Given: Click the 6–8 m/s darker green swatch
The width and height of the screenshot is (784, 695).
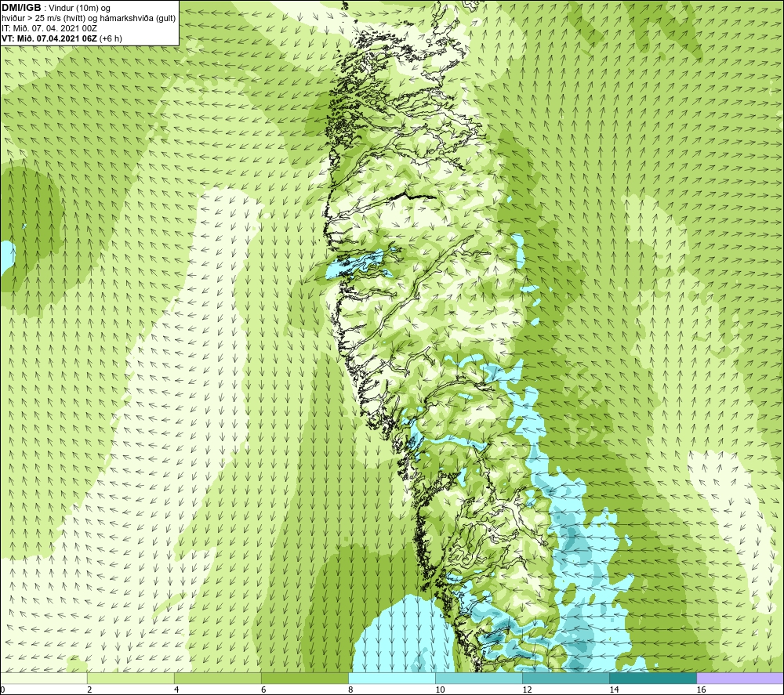Looking at the screenshot, I should point(304,678).
